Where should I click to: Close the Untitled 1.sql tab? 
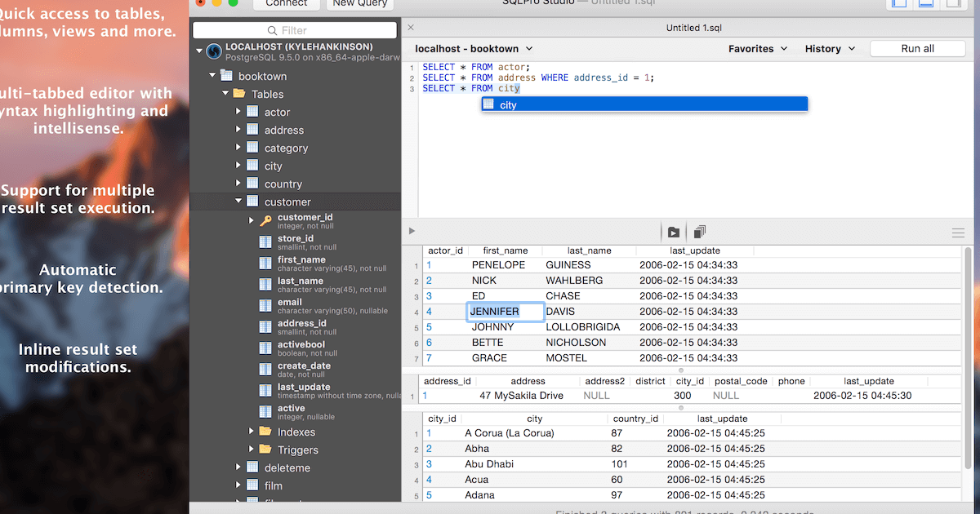411,28
